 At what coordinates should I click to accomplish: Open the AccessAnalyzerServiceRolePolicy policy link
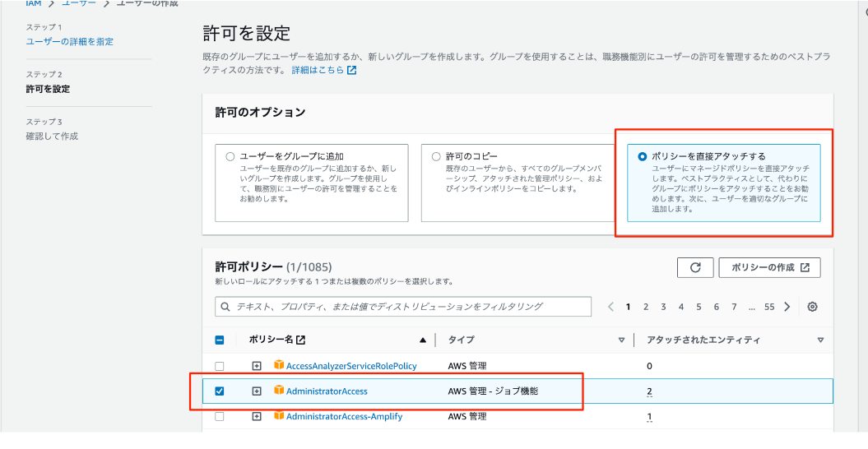tap(351, 366)
